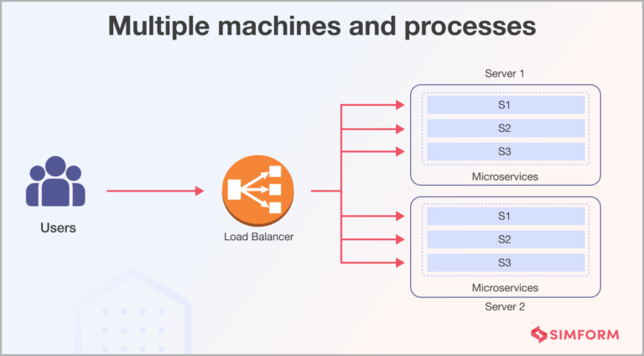Select the S1 bar in Server 1
This screenshot has height=356, width=644.
click(x=505, y=106)
